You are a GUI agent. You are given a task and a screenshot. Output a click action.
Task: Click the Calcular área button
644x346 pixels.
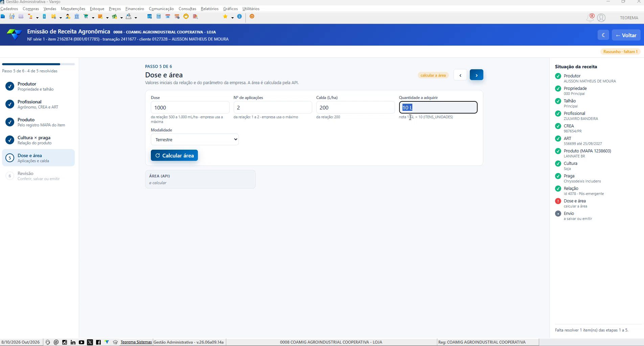(x=174, y=155)
